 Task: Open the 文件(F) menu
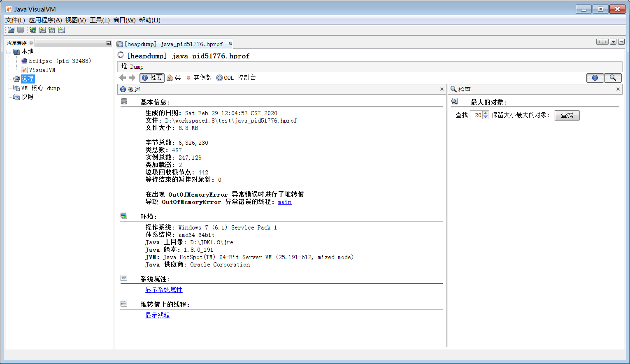tap(15, 20)
